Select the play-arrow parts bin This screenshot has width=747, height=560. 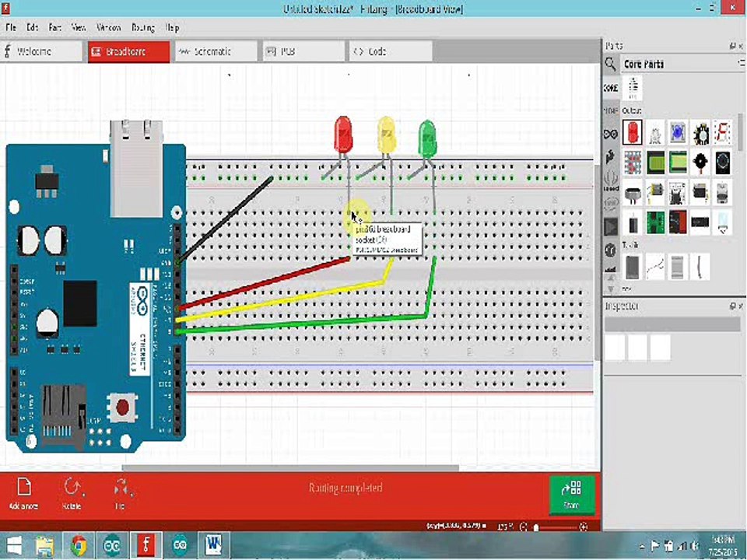point(611,226)
